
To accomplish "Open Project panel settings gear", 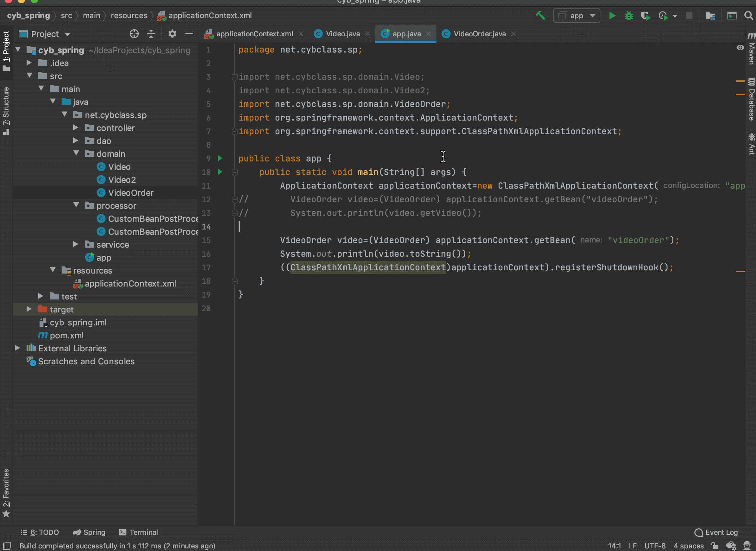I will click(x=172, y=34).
